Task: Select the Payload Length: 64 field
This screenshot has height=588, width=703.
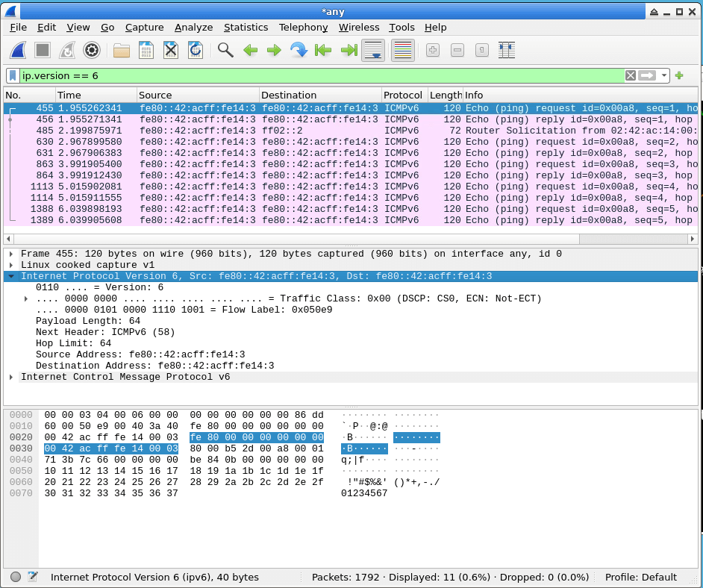Action: point(88,321)
